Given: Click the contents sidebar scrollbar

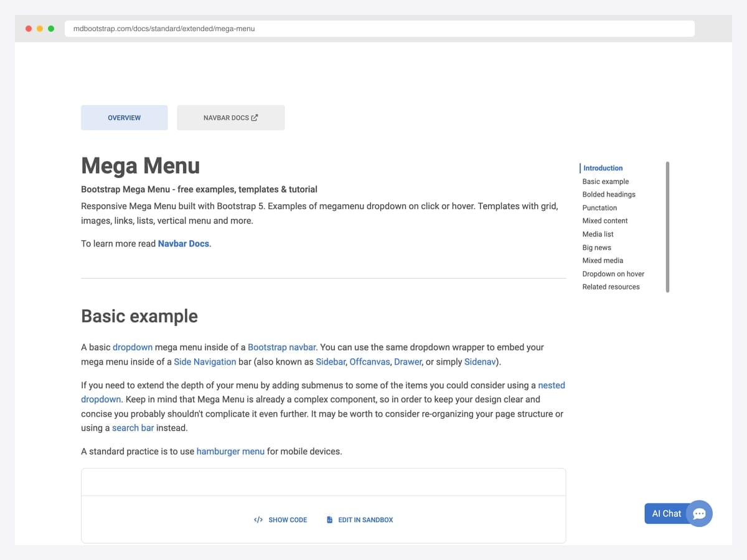Looking at the screenshot, I should 667,227.
